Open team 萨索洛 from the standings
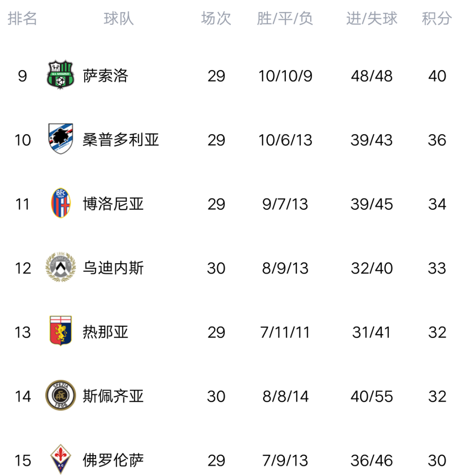 coord(106,76)
